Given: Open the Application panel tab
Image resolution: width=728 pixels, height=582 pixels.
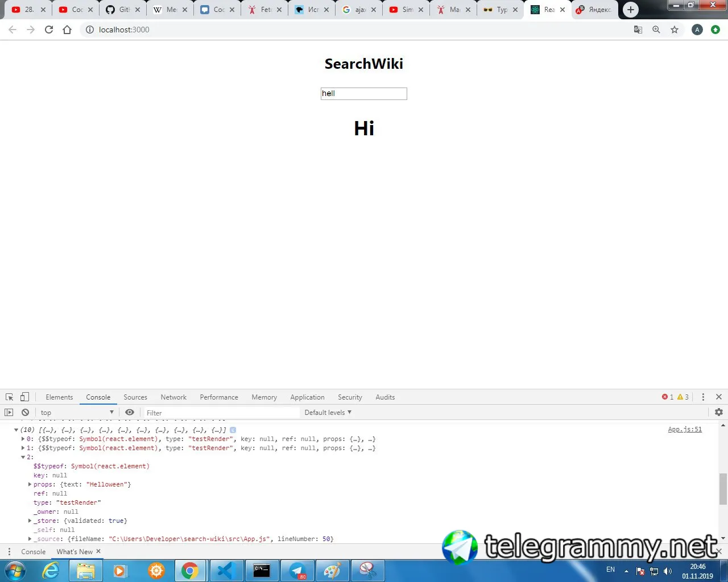Looking at the screenshot, I should pos(307,397).
